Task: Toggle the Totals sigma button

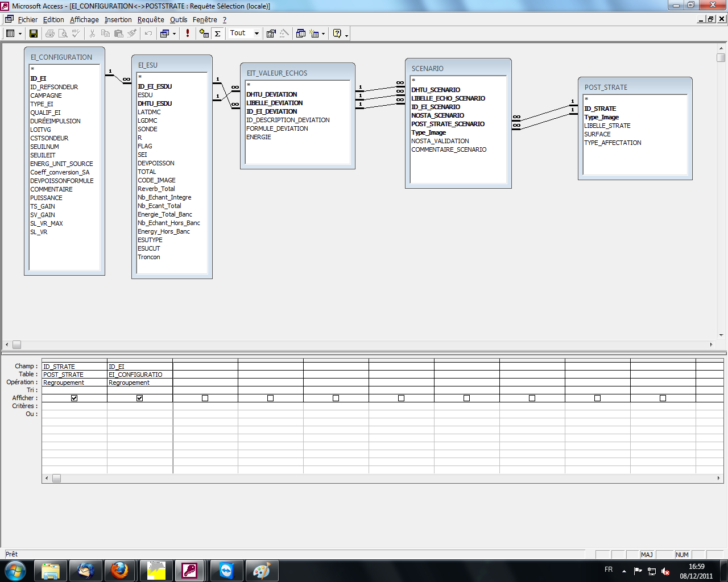Action: 217,34
